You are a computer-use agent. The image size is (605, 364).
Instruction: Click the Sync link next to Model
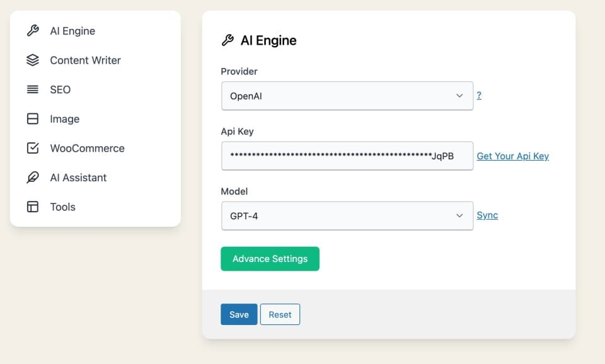pos(487,215)
